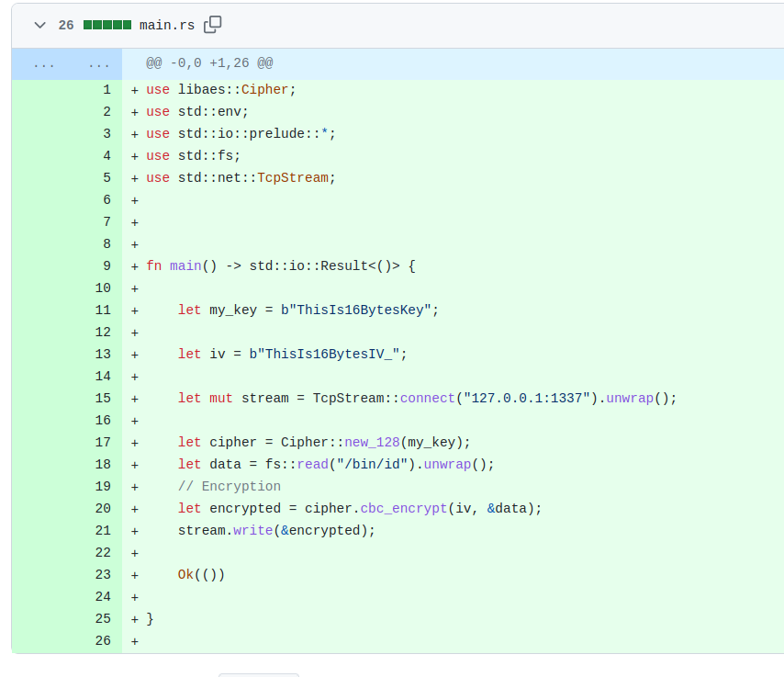
Task: Click line number 13
Action: pos(103,354)
